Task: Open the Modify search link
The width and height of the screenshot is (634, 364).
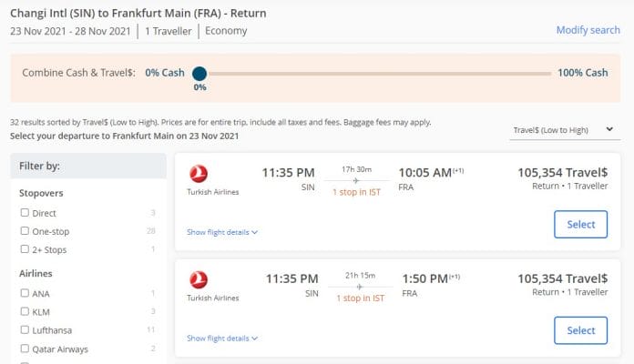Action: point(588,30)
